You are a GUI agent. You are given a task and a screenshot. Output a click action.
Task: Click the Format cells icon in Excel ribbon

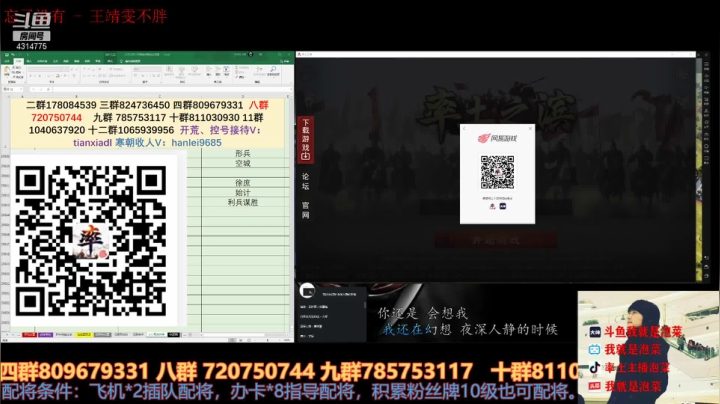click(x=226, y=69)
